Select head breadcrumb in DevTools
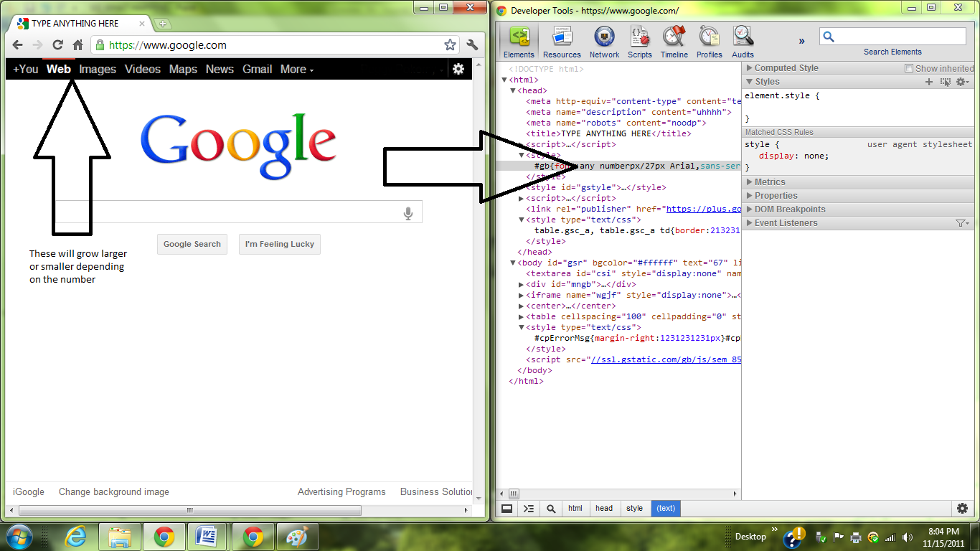Screen dimensions: 980x551 click(604, 509)
